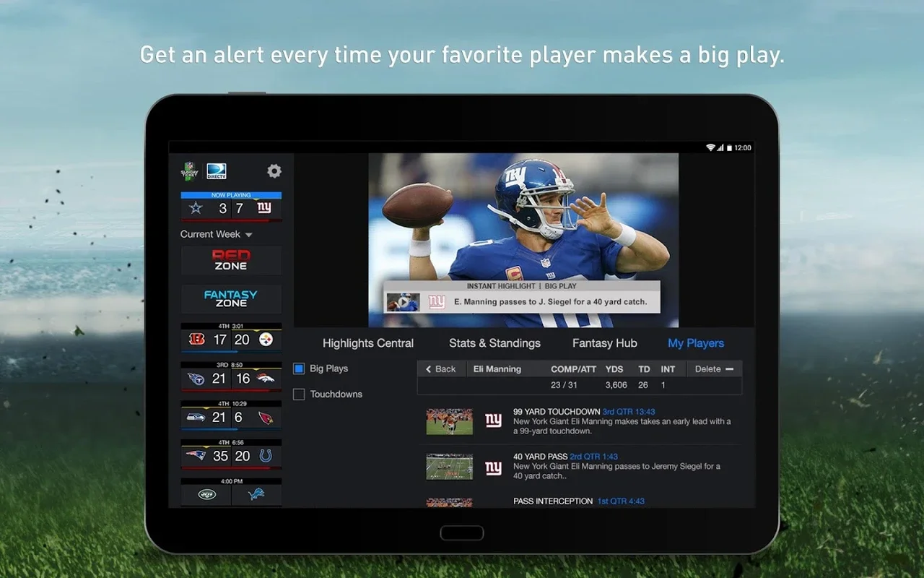The width and height of the screenshot is (924, 578).
Task: Select the '4TH 3:01' game clock
Action: [231, 327]
